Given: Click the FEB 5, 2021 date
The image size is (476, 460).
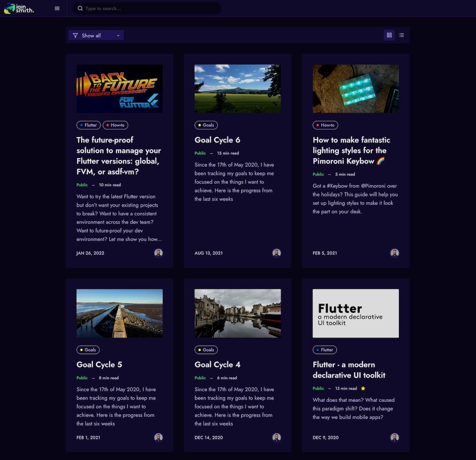Looking at the screenshot, I should point(325,253).
